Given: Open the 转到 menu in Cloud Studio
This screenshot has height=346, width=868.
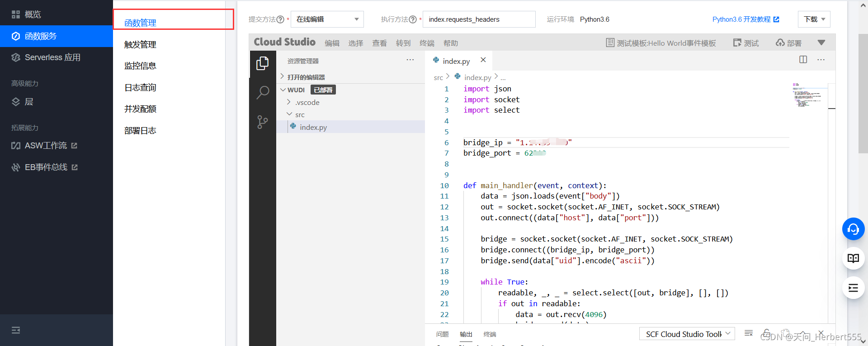Looking at the screenshot, I should click(403, 43).
